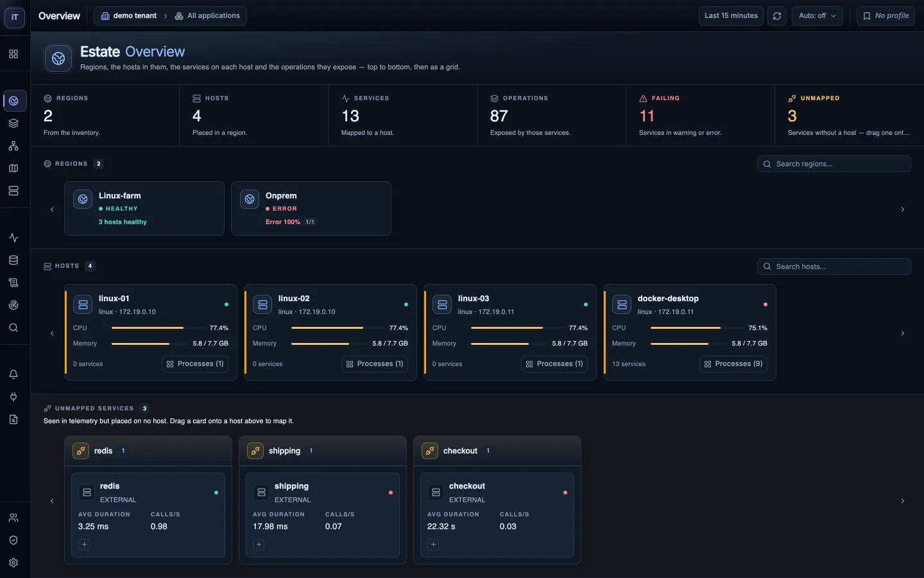The width and height of the screenshot is (924, 578).
Task: Click the IT logo in top corner
Action: click(x=15, y=17)
